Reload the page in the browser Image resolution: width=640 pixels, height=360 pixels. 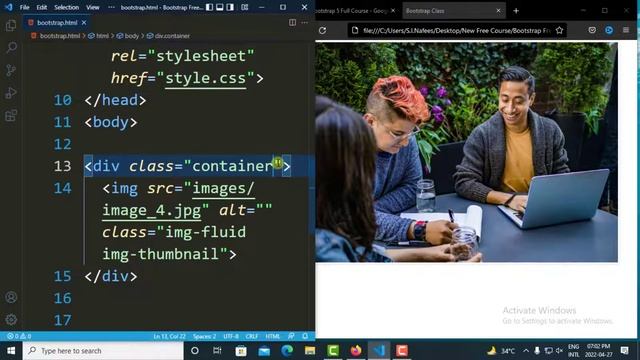(322, 30)
